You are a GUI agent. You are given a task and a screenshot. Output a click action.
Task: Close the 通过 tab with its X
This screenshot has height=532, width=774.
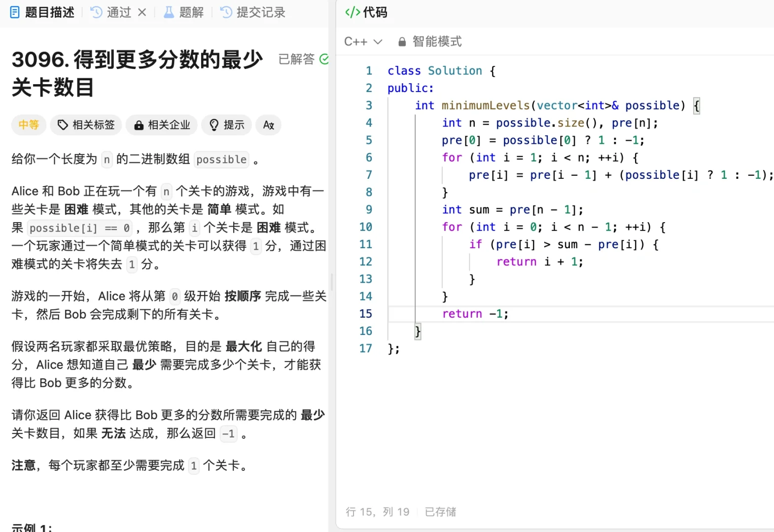point(142,12)
